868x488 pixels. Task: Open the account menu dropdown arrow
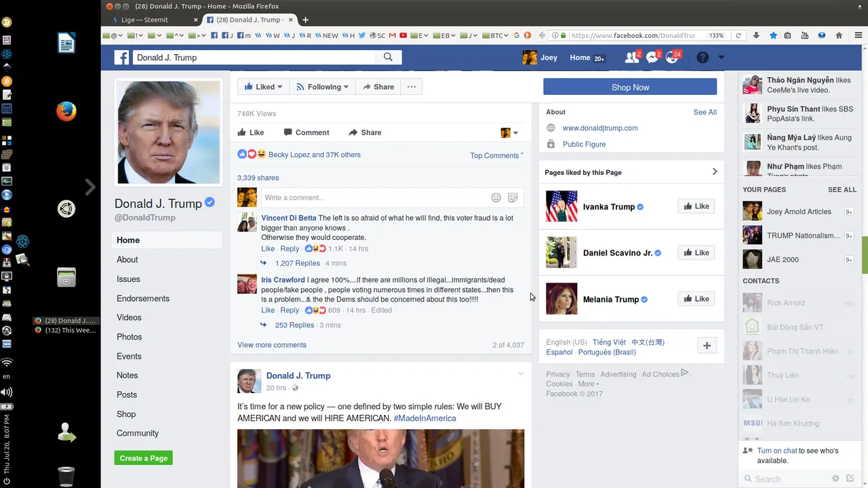[x=722, y=58]
